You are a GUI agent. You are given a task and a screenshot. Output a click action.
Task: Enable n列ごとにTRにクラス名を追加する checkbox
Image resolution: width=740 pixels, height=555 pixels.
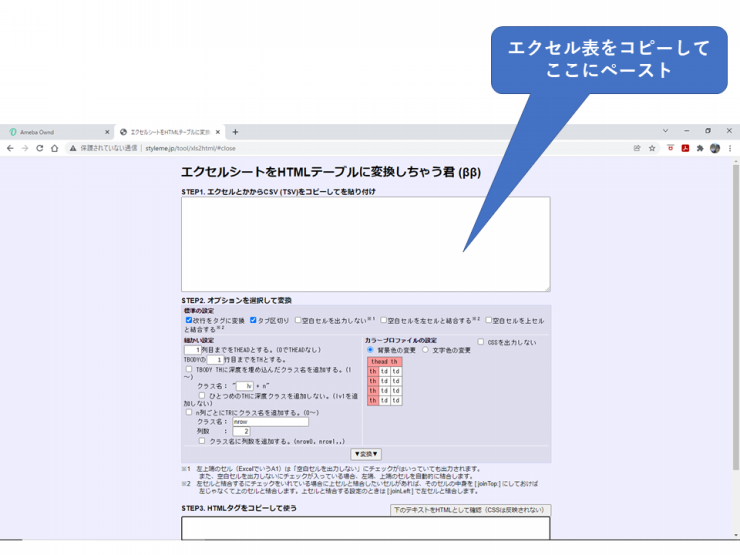[189, 412]
